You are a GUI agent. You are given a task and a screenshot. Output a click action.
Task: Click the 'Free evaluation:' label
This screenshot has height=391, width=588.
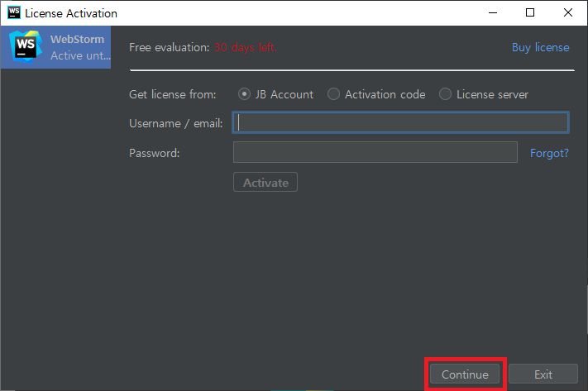click(x=170, y=47)
